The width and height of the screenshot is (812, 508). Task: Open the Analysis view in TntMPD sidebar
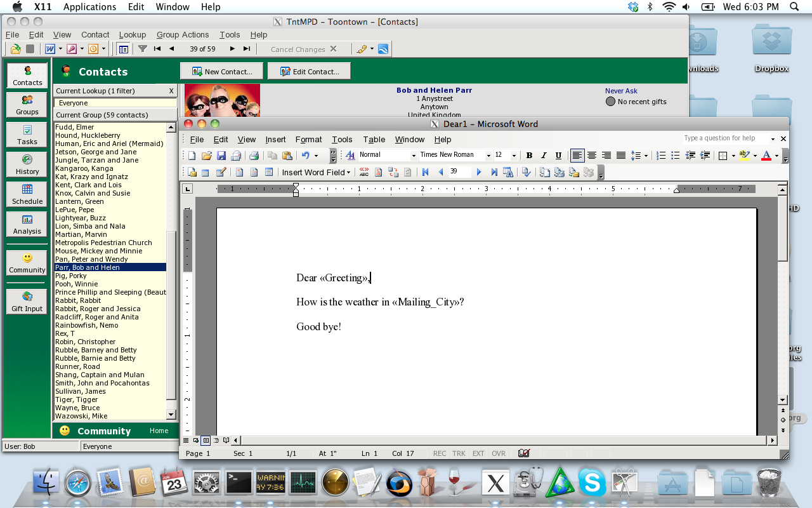pyautogui.click(x=27, y=224)
